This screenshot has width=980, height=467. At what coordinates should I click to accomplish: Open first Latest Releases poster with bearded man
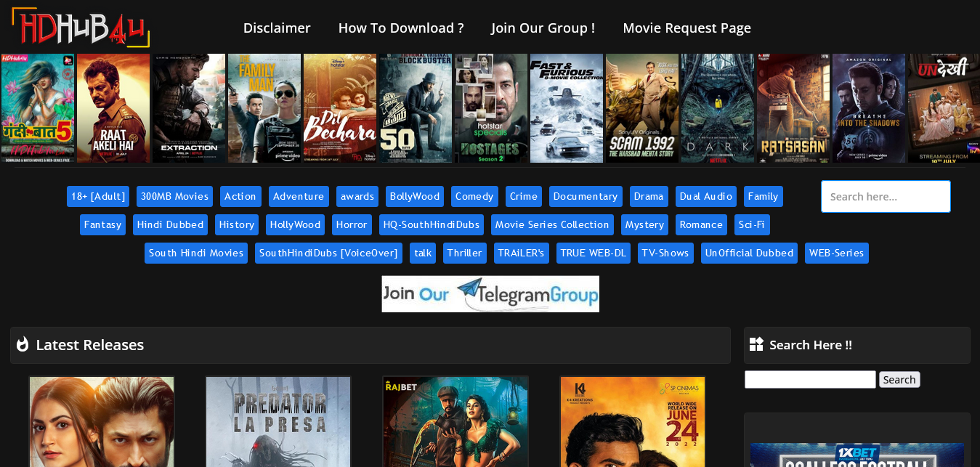102,421
